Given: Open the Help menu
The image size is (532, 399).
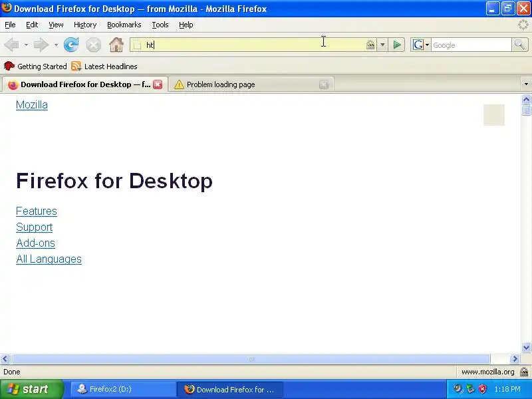Looking at the screenshot, I should click(186, 25).
